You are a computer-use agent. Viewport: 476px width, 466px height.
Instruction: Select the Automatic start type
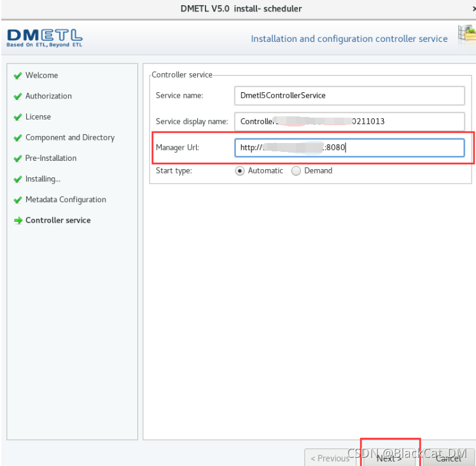[239, 171]
